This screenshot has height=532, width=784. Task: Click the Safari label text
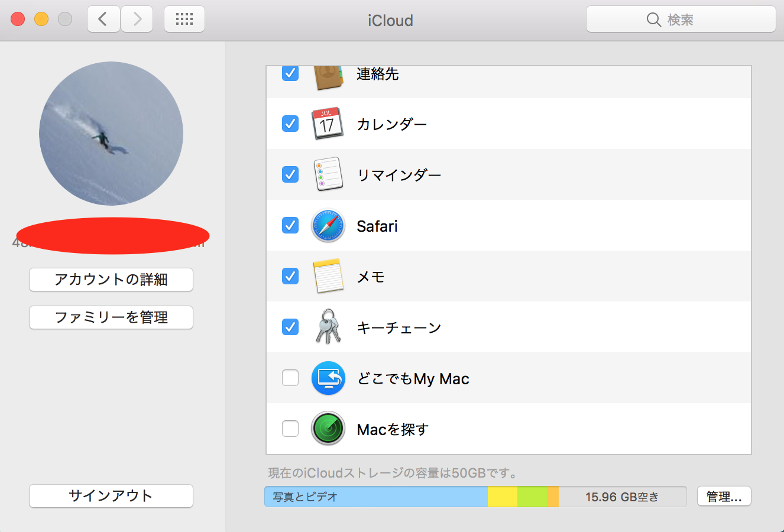(377, 226)
